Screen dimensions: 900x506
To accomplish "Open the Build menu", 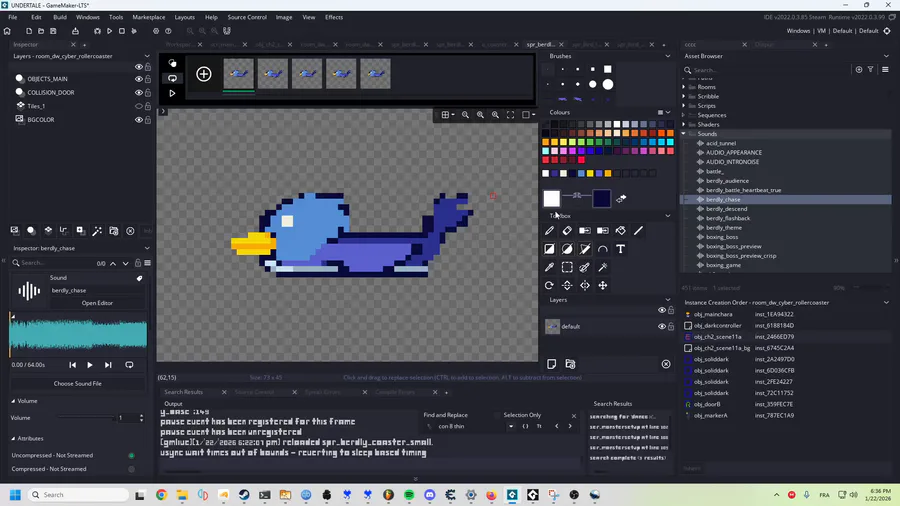I will [x=60, y=17].
